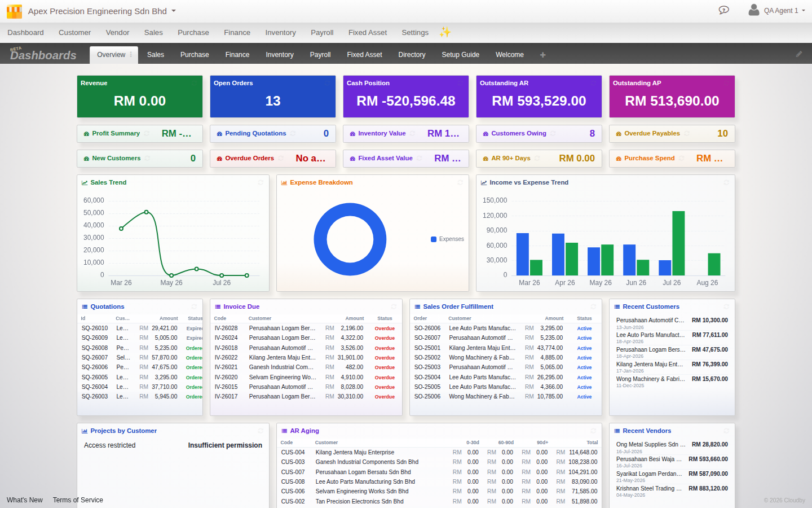Switch to the Finance dashboard tab
812x508 pixels.
tap(237, 55)
